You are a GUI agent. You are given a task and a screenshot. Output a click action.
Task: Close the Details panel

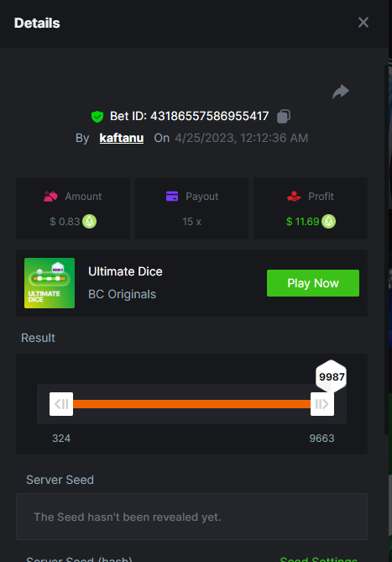(x=363, y=23)
